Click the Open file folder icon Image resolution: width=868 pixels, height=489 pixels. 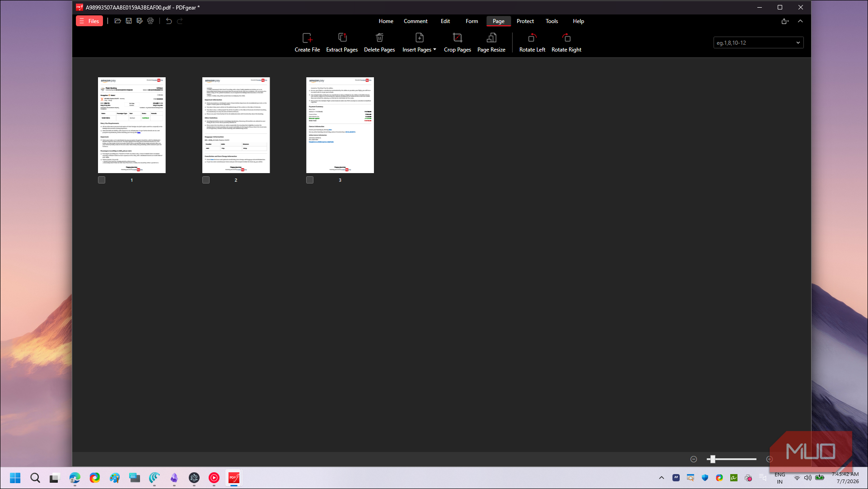point(118,21)
